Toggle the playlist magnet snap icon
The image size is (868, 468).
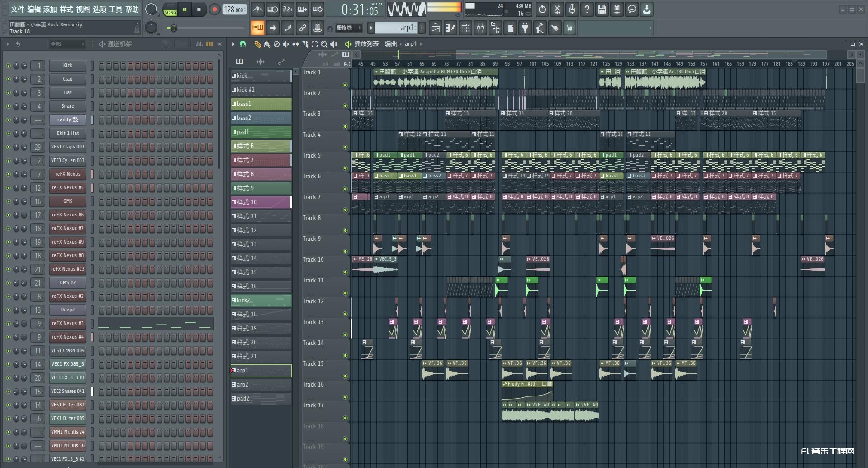pyautogui.click(x=243, y=44)
